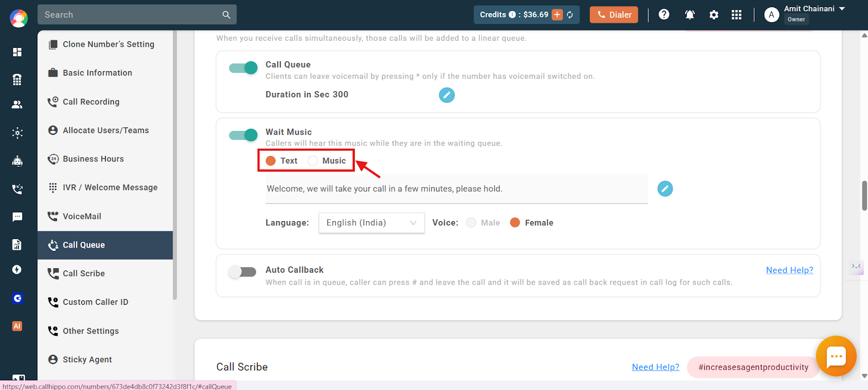Go to Call Recording settings
The image size is (868, 390).
(105, 102)
